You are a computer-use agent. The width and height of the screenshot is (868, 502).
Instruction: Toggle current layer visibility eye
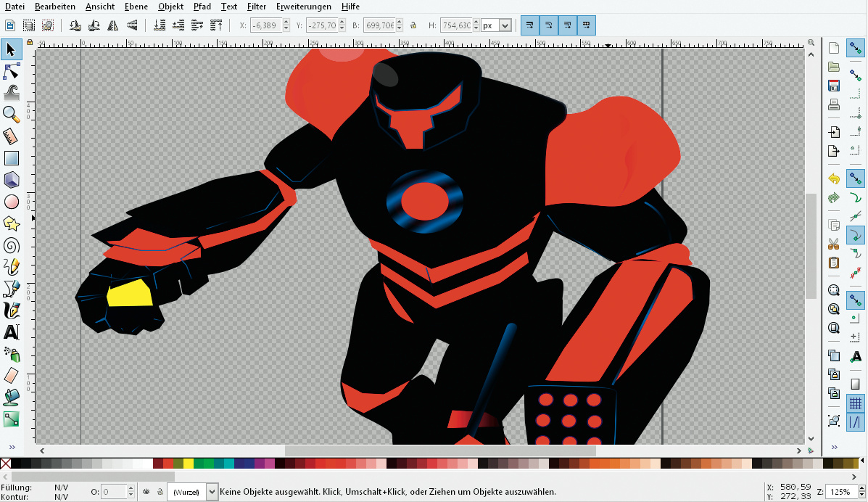point(146,492)
